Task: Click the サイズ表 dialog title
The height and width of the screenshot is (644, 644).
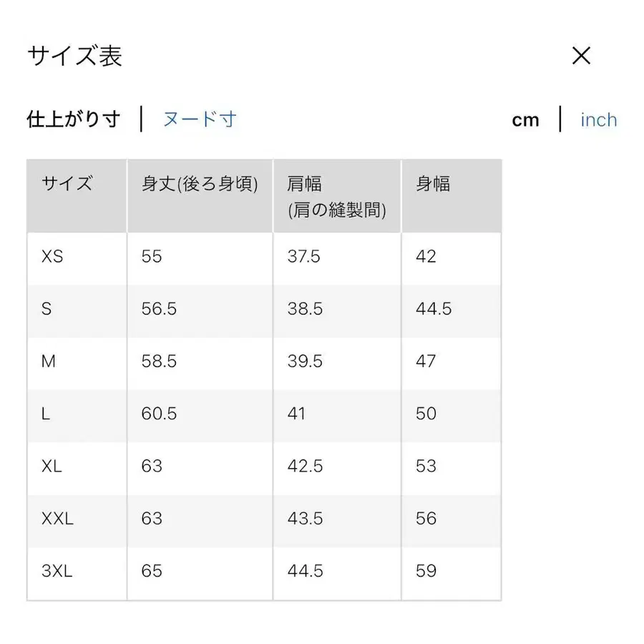Action: click(74, 55)
